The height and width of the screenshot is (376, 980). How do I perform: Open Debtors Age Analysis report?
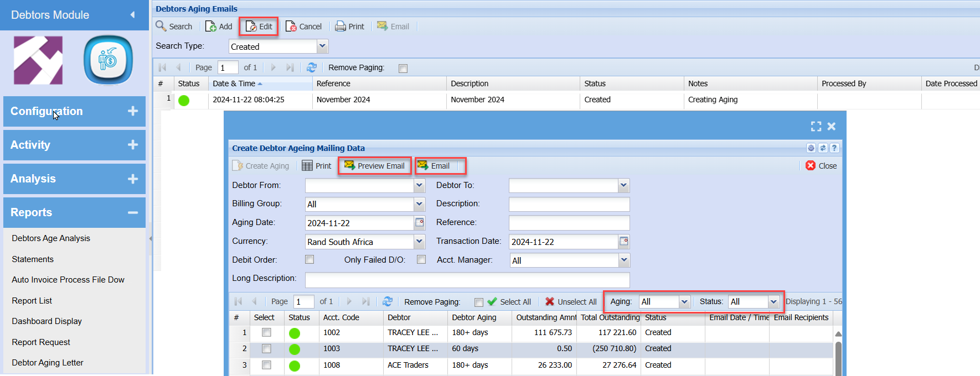pyautogui.click(x=51, y=238)
